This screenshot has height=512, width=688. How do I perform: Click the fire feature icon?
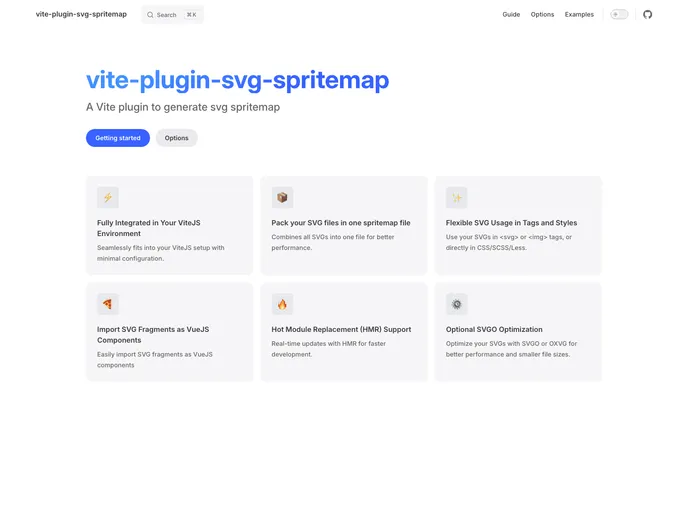point(282,304)
